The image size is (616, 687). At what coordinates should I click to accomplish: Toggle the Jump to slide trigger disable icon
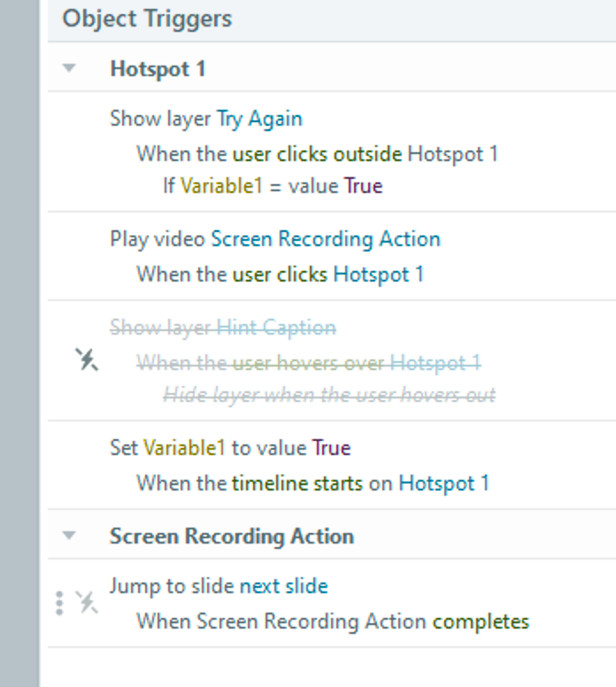click(x=86, y=602)
